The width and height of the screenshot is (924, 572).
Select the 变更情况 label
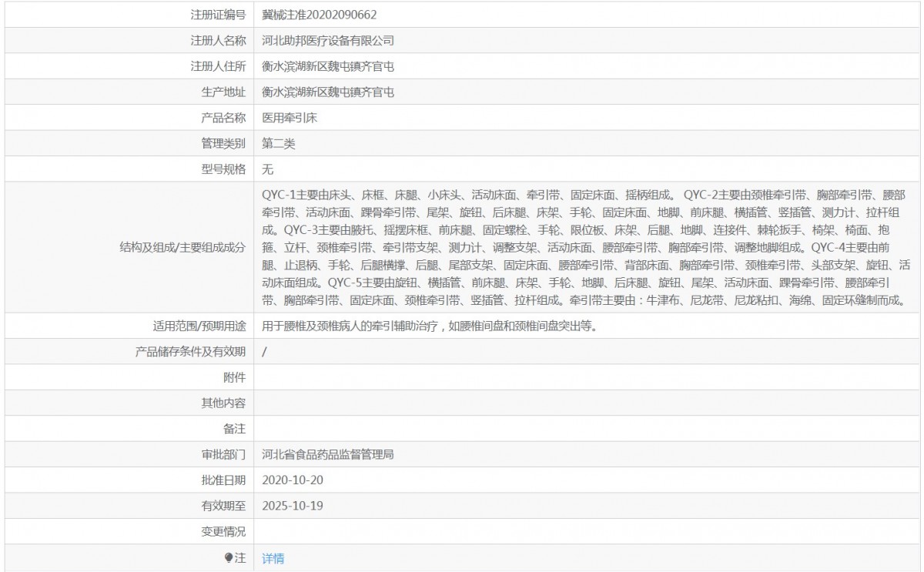tap(223, 531)
